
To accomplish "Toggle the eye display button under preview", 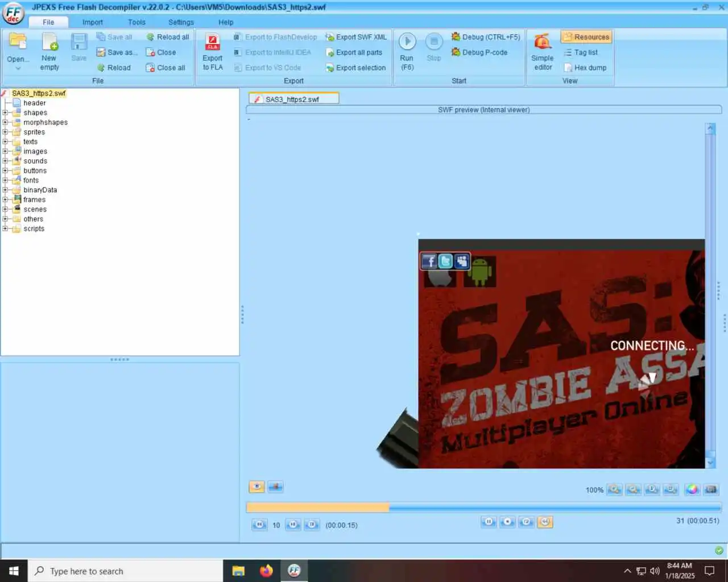I will point(257,487).
